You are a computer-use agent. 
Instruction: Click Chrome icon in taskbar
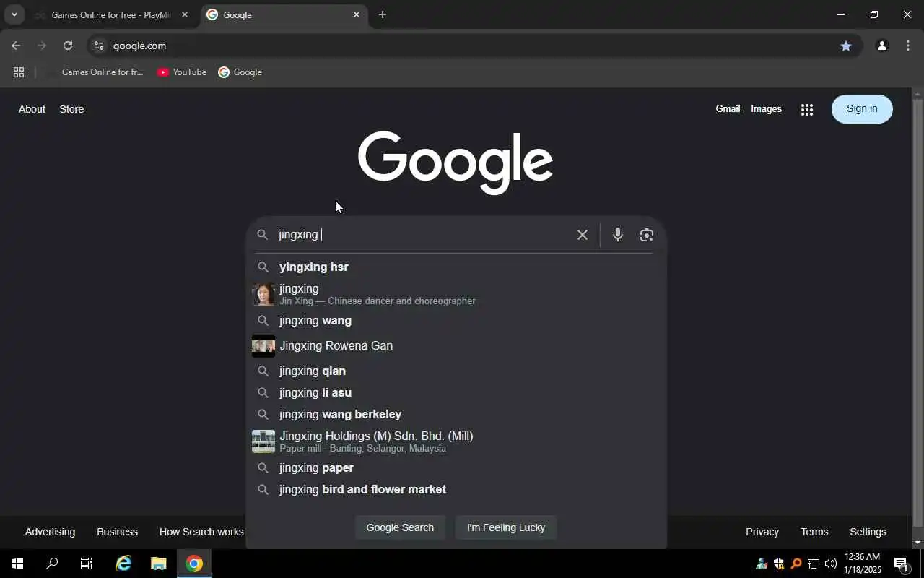pos(194,564)
